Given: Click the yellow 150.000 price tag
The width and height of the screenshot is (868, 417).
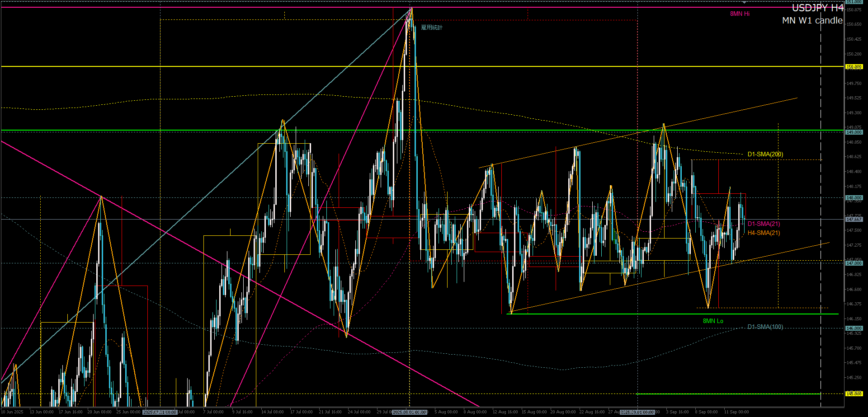Looking at the screenshot, I should coord(854,67).
